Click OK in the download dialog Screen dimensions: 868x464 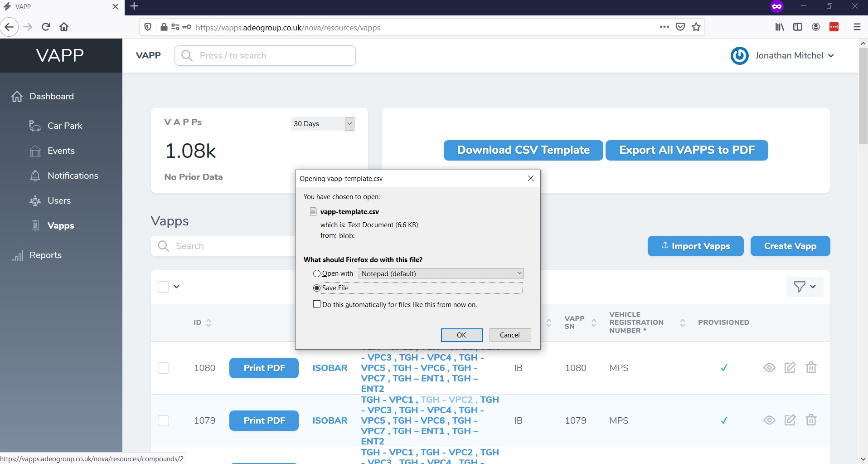point(461,335)
